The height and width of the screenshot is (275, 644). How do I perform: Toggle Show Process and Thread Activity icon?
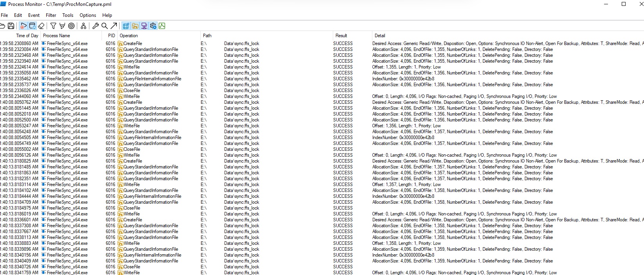tap(153, 26)
